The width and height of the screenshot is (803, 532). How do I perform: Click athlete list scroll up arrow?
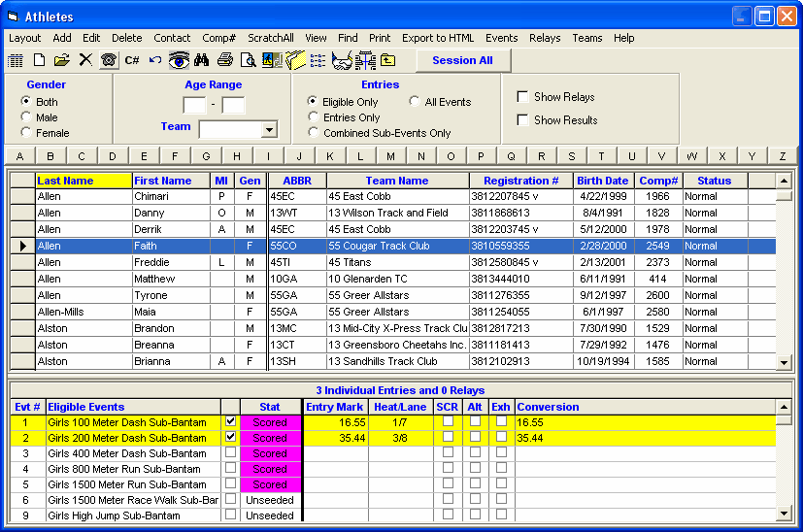(784, 181)
